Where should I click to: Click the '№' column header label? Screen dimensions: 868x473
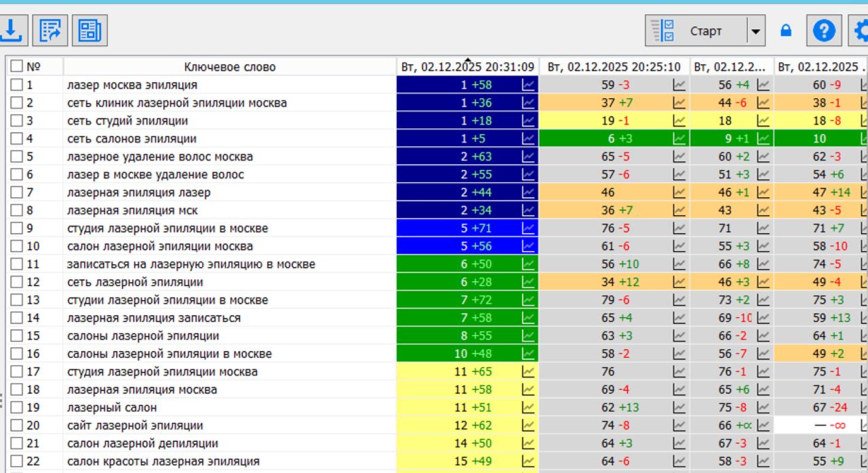(34, 67)
